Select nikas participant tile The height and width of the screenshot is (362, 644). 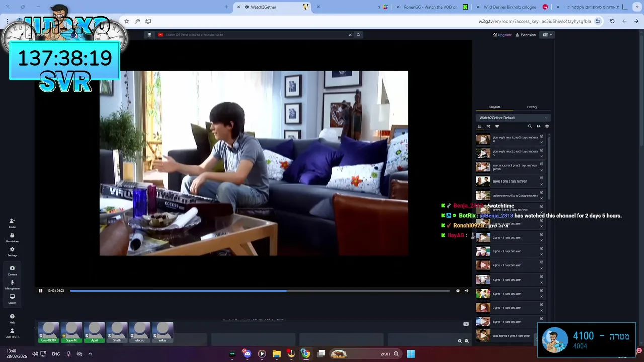tap(163, 332)
